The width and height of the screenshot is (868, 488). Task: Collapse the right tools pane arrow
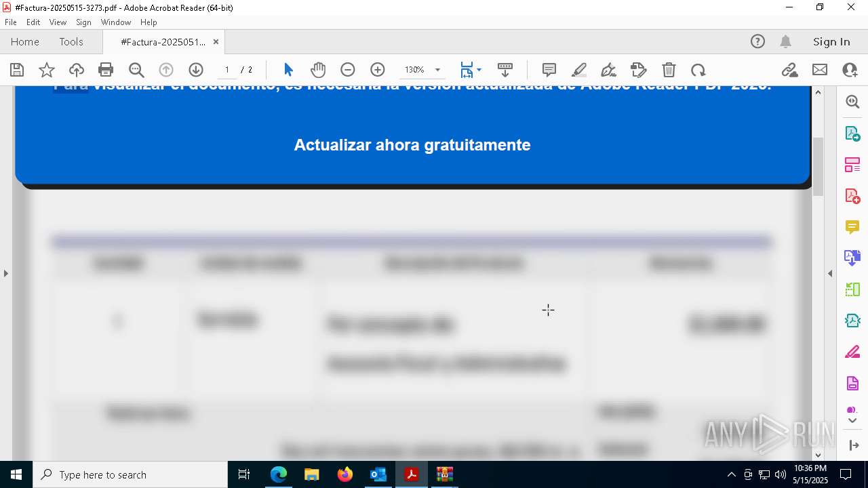pos(830,273)
